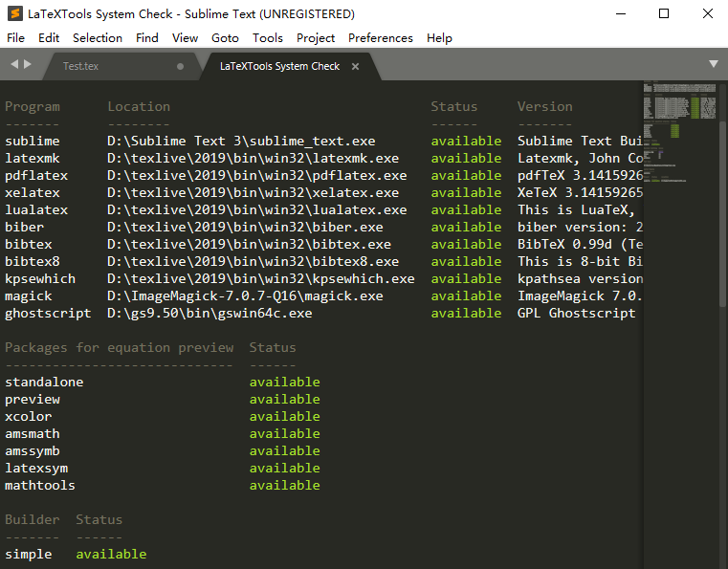This screenshot has height=569, width=728.
Task: Minimize the Sublime Text window
Action: coord(621,14)
